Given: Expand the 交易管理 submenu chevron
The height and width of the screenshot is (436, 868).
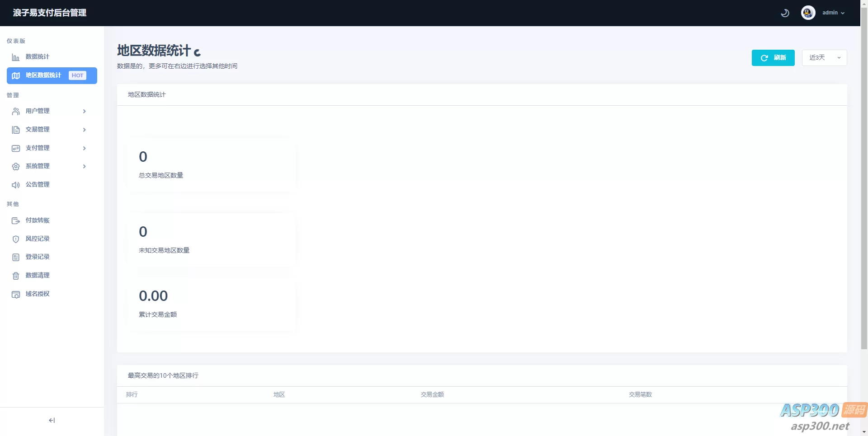Looking at the screenshot, I should coord(84,130).
